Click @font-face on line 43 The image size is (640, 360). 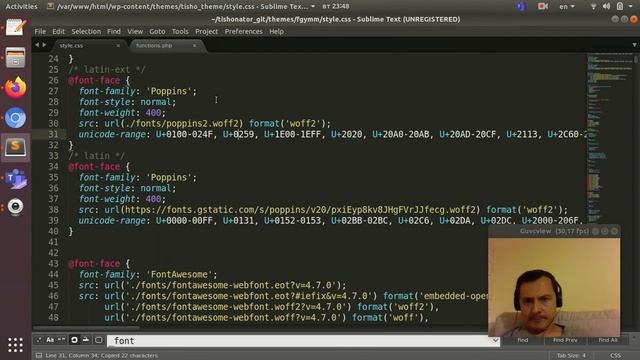94,264
